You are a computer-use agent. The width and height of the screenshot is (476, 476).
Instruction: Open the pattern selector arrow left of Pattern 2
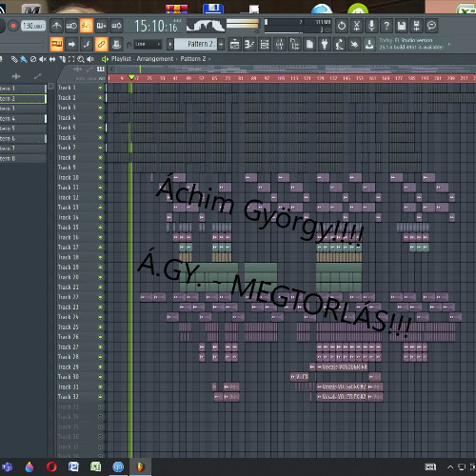click(170, 44)
